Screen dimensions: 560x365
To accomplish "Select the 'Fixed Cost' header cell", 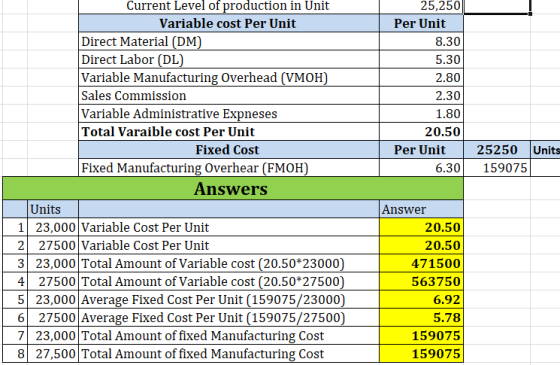I will [229, 150].
